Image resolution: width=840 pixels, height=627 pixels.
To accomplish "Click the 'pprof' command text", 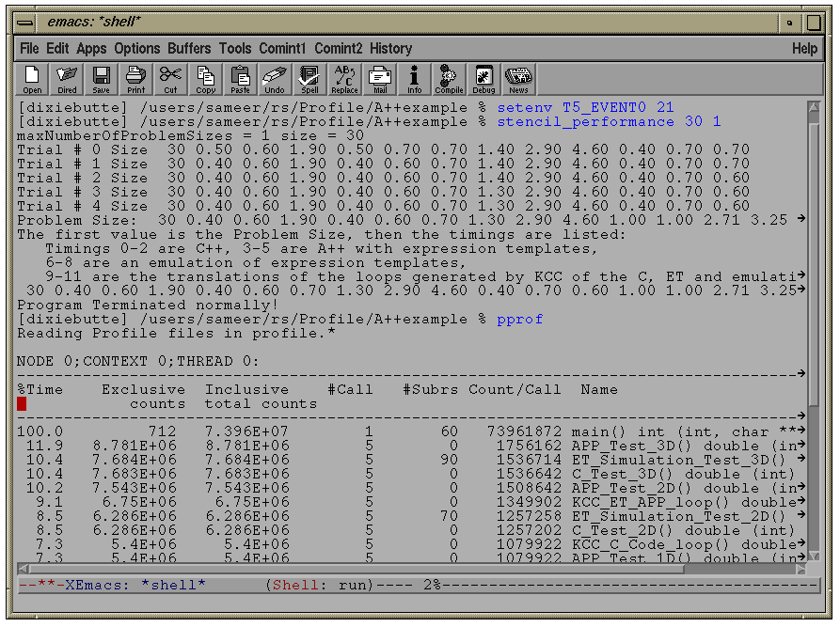I will coord(519,319).
